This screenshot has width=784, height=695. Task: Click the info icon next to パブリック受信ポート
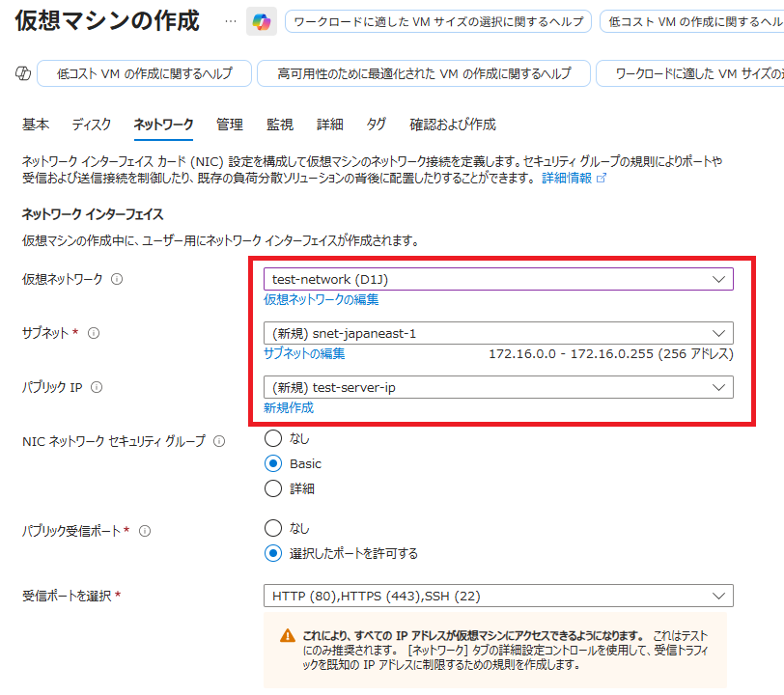tap(145, 531)
